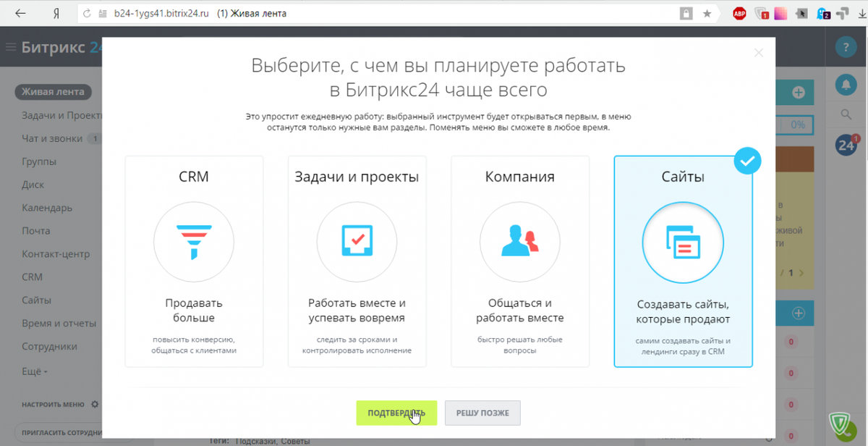Viewport: 868px width, 446px height.
Task: Open Календарь in sidebar
Action: [x=47, y=208]
